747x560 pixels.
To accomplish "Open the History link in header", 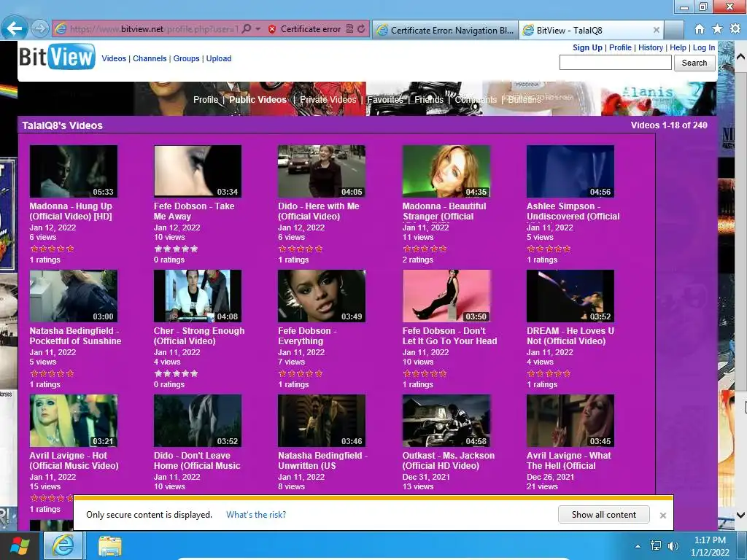I will (x=650, y=47).
